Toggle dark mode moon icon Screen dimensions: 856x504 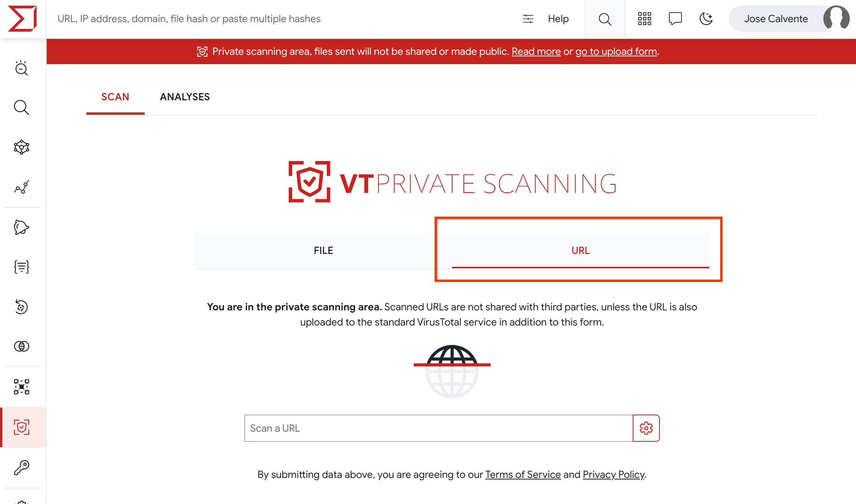point(707,19)
